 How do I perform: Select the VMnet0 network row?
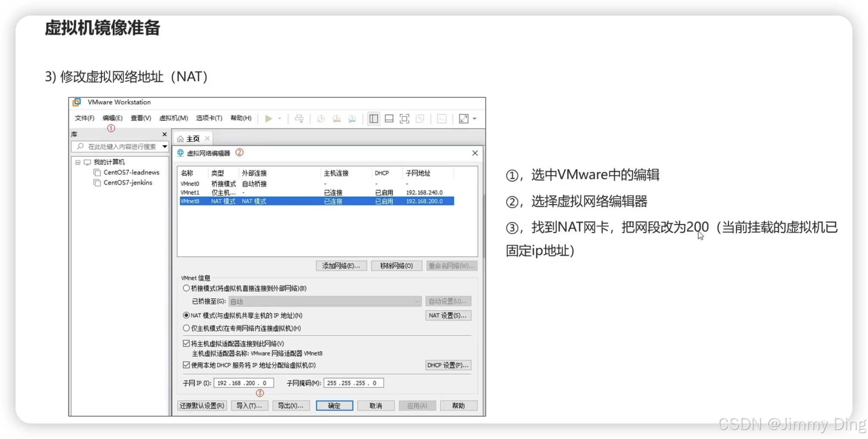tap(317, 184)
